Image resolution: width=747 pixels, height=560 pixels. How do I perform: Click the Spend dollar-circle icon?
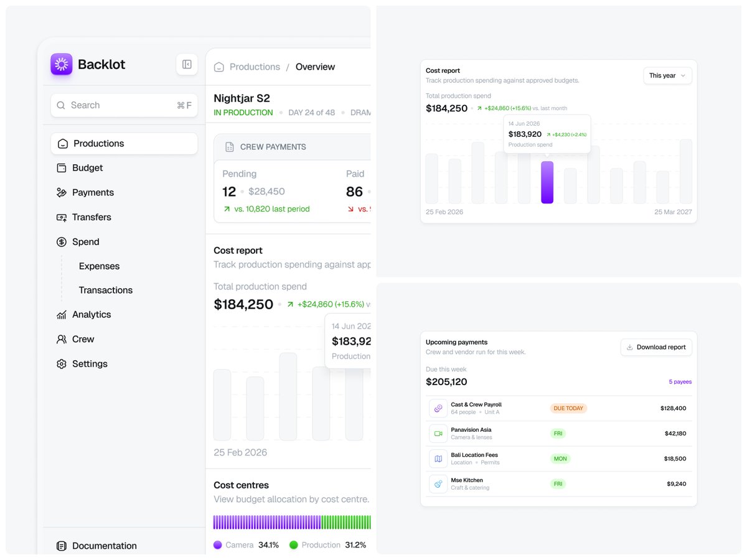62,241
